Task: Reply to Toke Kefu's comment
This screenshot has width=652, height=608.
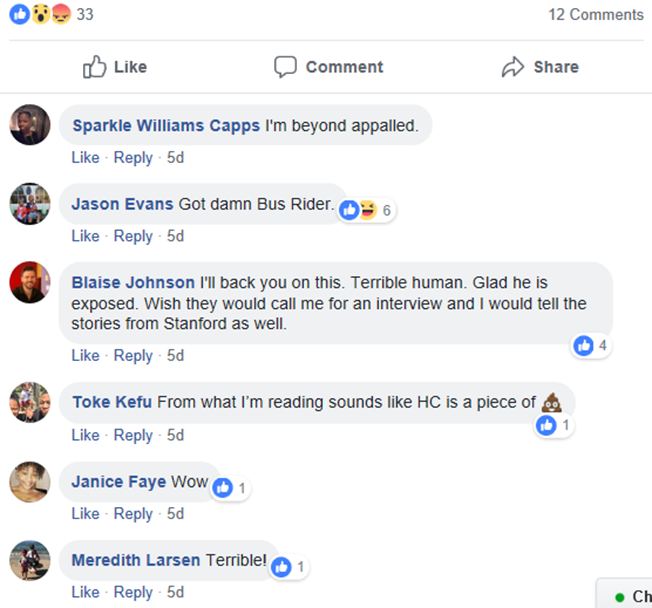Action: (x=133, y=435)
